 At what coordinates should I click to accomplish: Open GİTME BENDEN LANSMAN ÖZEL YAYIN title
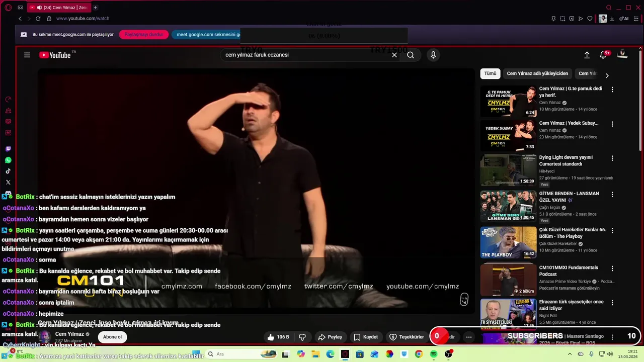[x=569, y=197]
